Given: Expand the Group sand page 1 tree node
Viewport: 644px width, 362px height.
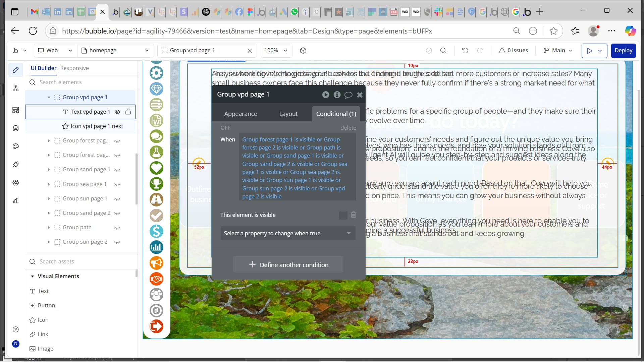Looking at the screenshot, I should (49, 170).
